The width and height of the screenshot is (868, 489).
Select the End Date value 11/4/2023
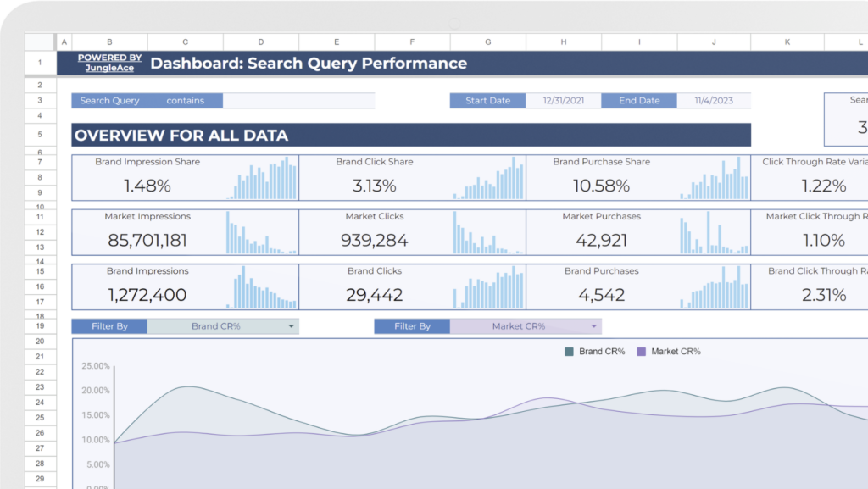(x=714, y=101)
